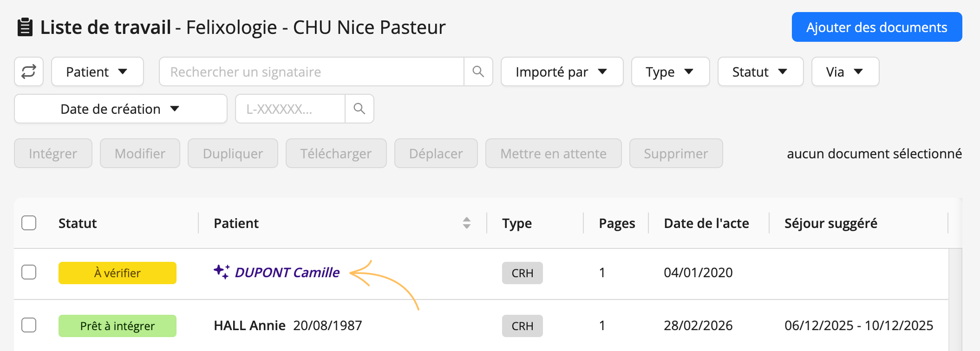The width and height of the screenshot is (980, 351).
Task: Click the signataire search magnifier icon
Action: click(x=478, y=71)
